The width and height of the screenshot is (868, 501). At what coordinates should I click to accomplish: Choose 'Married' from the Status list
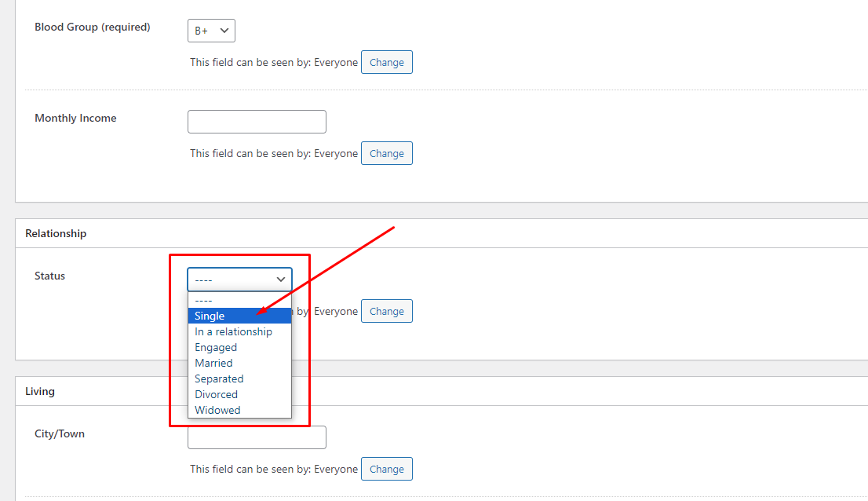(x=239, y=363)
